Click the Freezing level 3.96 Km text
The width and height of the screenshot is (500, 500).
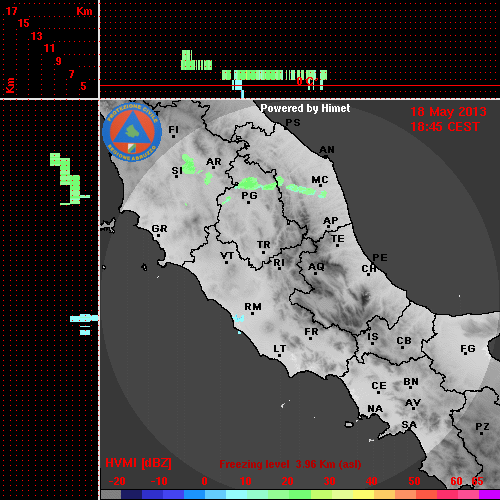tap(290, 464)
